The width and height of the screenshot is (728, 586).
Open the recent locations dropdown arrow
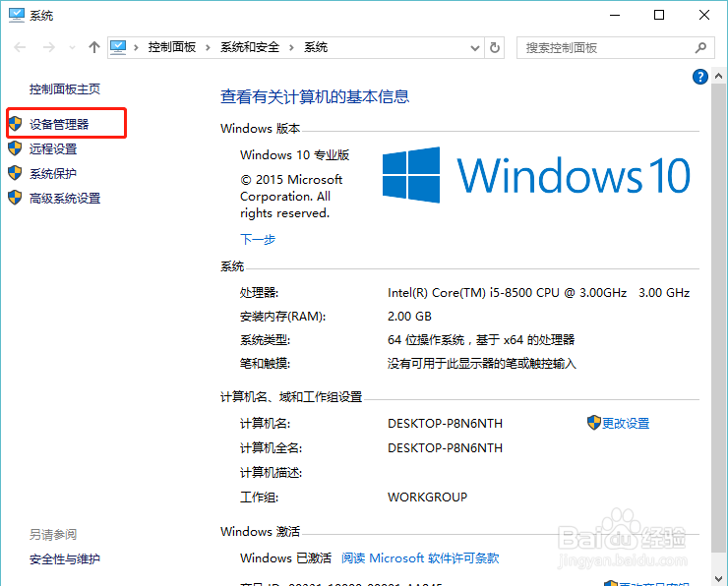click(72, 47)
